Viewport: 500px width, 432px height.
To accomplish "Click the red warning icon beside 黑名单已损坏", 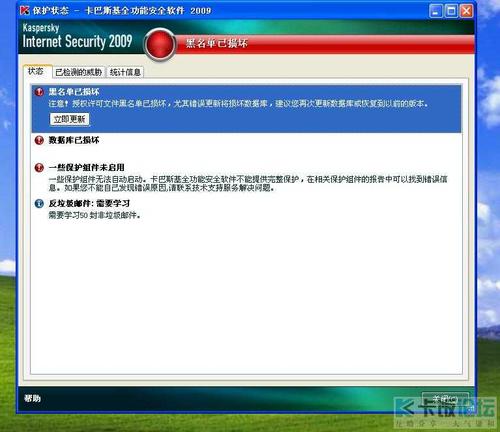I will (x=39, y=92).
